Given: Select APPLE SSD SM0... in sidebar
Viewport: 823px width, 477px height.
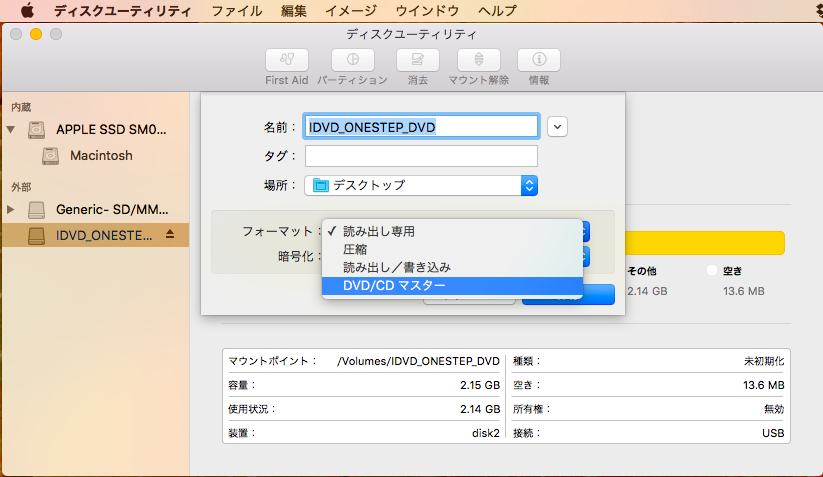Looking at the screenshot, I should (111, 130).
